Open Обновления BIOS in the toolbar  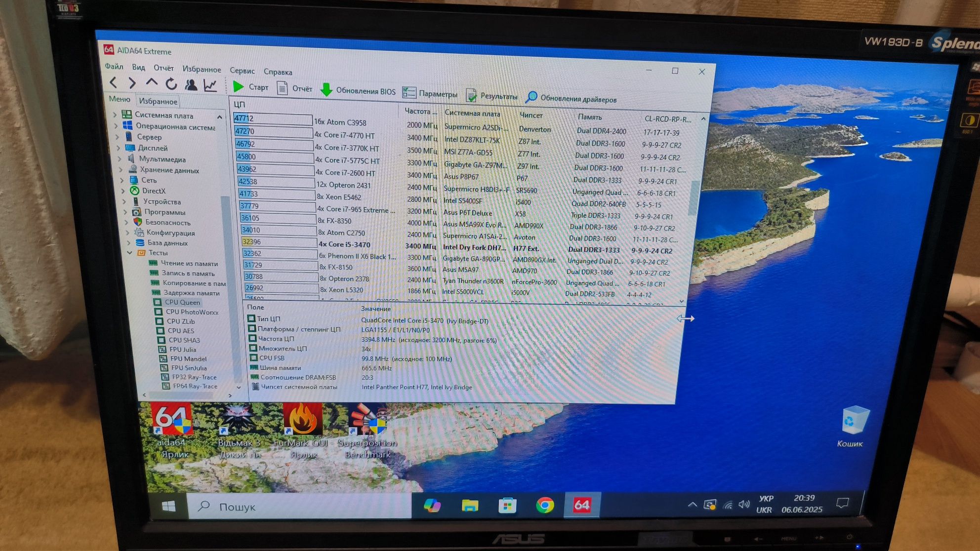tap(358, 90)
